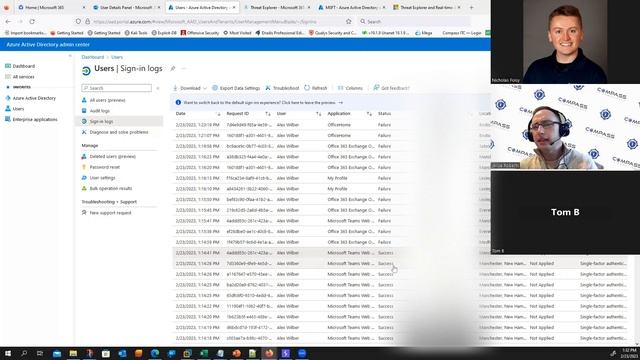Click the browser address bar
The height and width of the screenshot is (360, 640).
212,21
